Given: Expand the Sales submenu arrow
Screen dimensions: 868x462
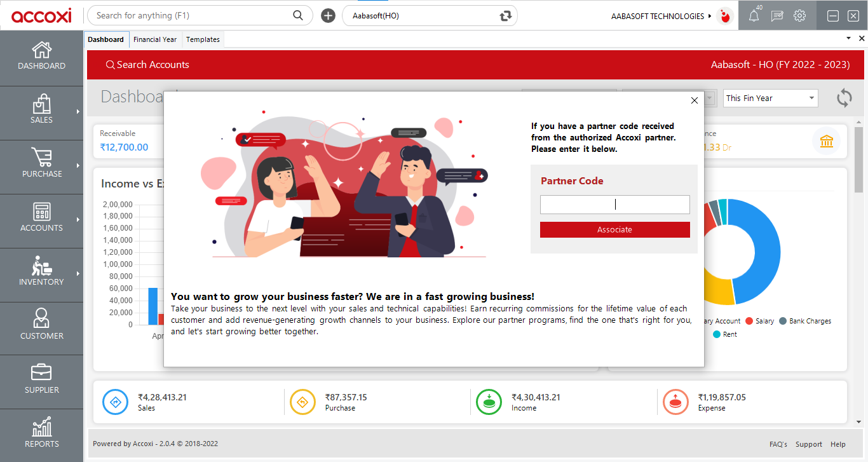Looking at the screenshot, I should [x=78, y=111].
